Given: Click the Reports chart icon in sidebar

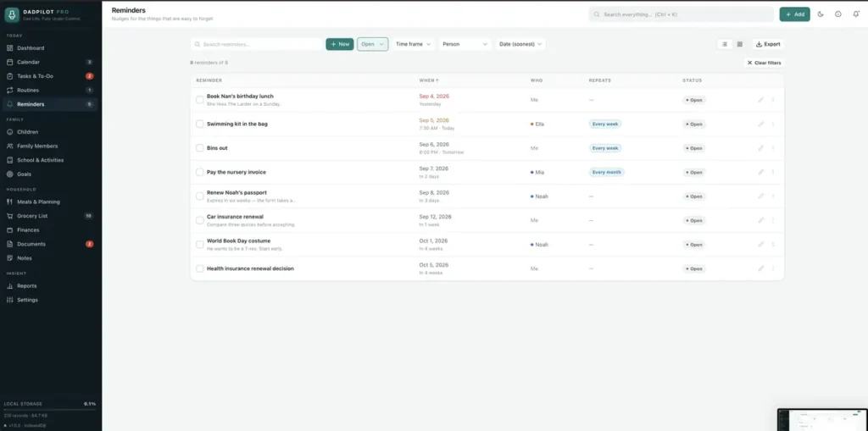Looking at the screenshot, I should (x=10, y=286).
